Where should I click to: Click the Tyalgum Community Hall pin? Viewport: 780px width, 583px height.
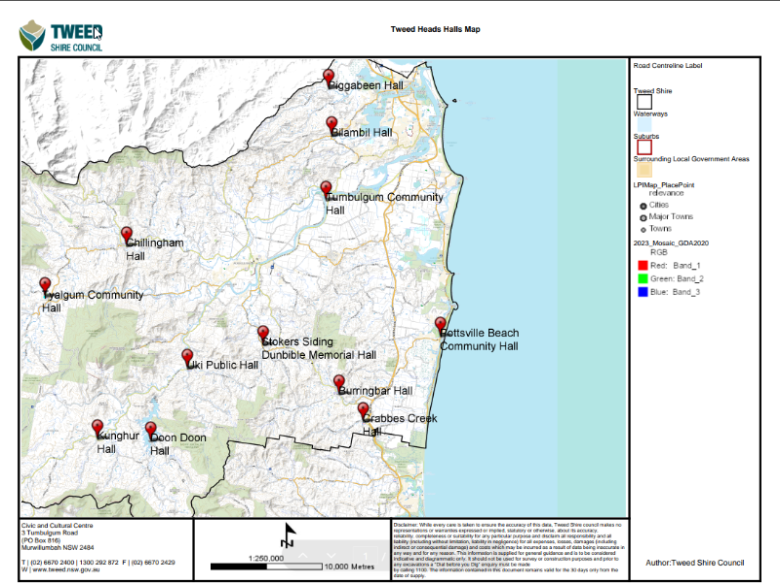click(45, 287)
